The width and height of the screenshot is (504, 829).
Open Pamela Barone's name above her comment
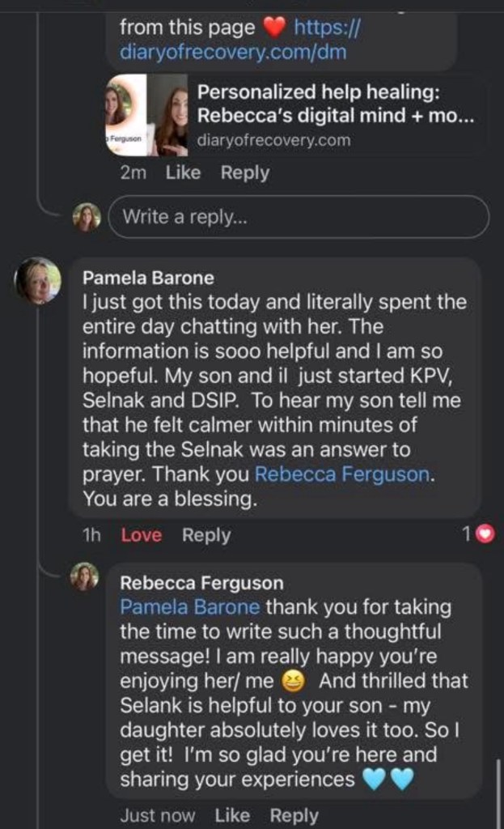tap(149, 278)
